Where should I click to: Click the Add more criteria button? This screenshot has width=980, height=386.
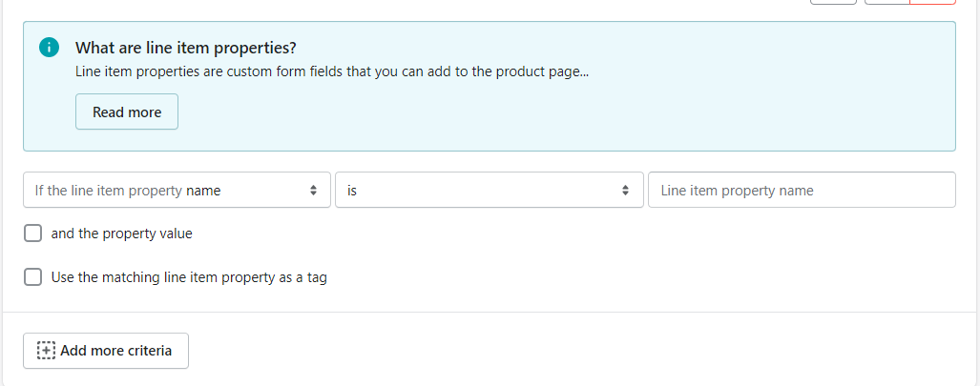pyautogui.click(x=106, y=351)
